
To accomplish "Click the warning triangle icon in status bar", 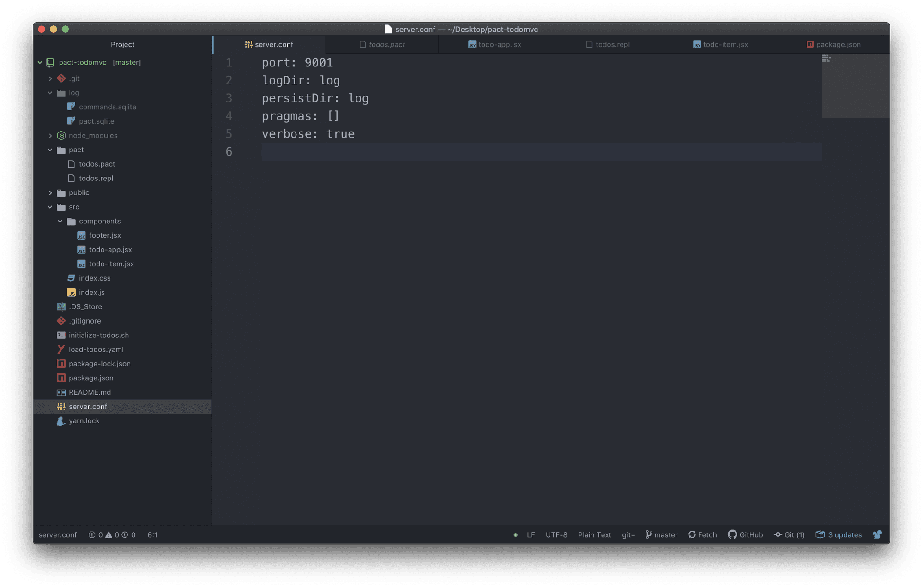I will (109, 535).
